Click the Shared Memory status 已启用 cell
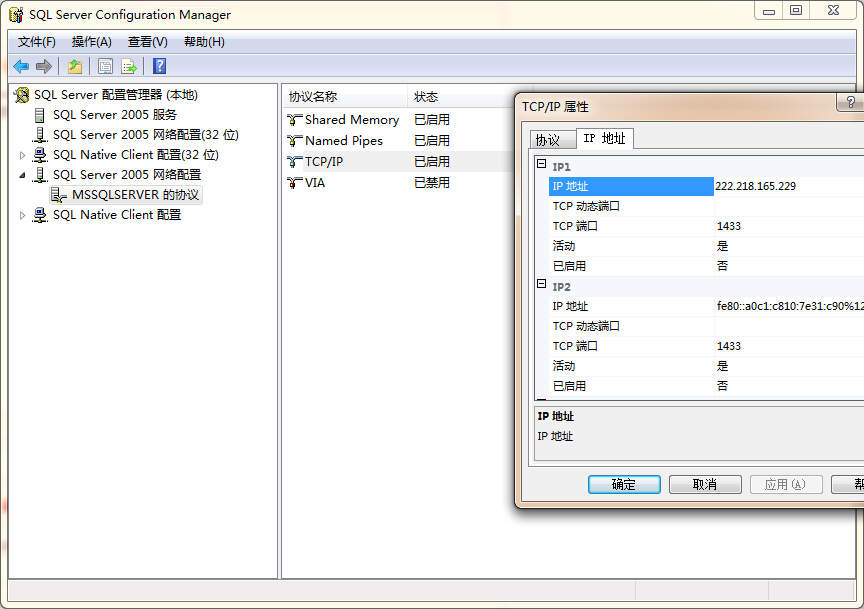This screenshot has width=864, height=609. 432,120
